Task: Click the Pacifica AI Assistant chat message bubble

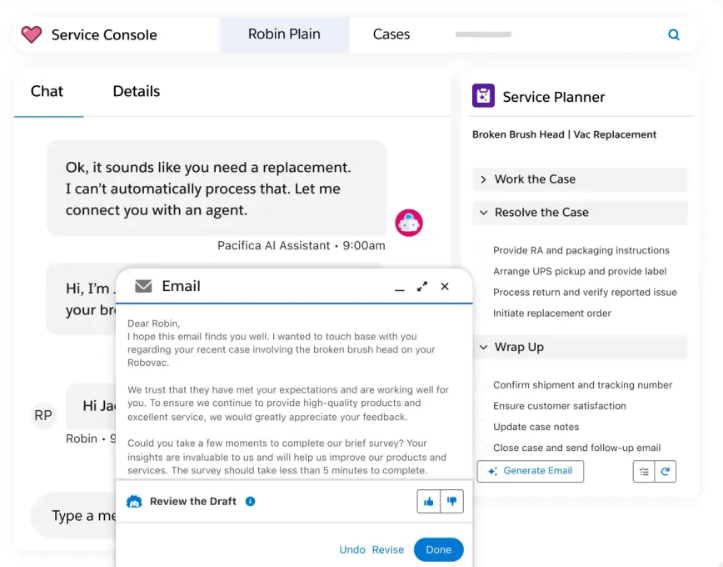Action: 216,189
